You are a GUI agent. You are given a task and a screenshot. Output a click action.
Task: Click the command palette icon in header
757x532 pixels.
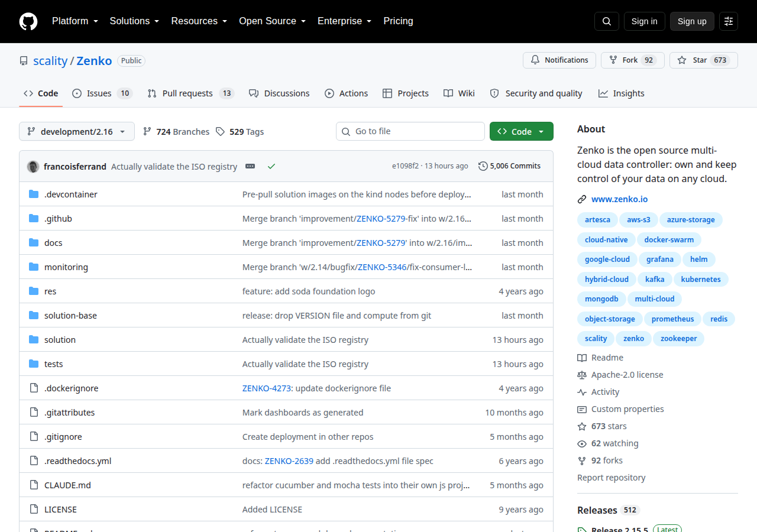(x=729, y=21)
